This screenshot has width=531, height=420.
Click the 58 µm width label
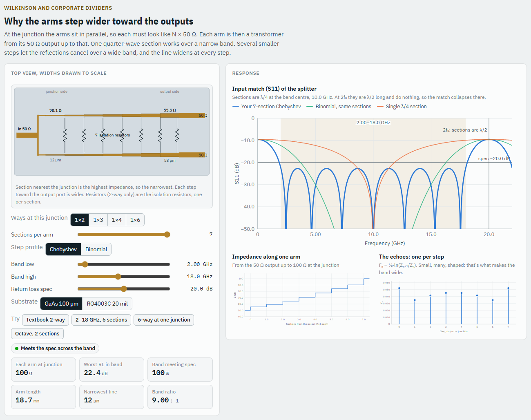tap(170, 161)
